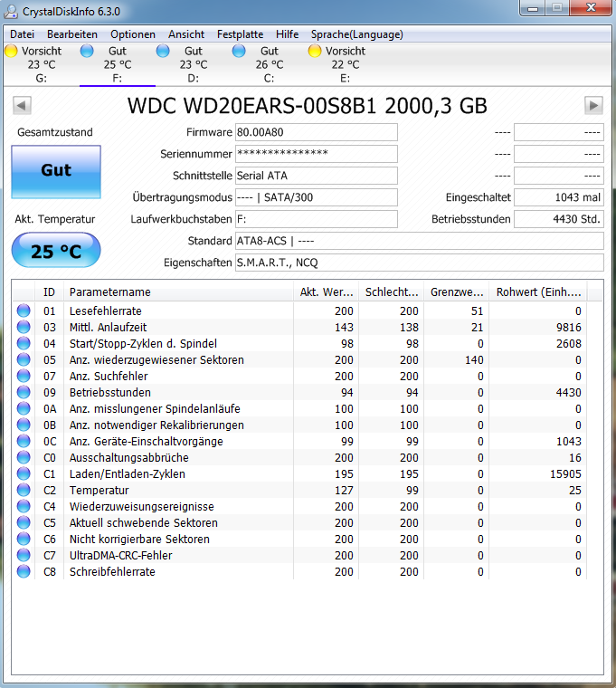Open the Bearbeiten menu
Image resolution: width=616 pixels, height=688 pixels.
(x=72, y=34)
